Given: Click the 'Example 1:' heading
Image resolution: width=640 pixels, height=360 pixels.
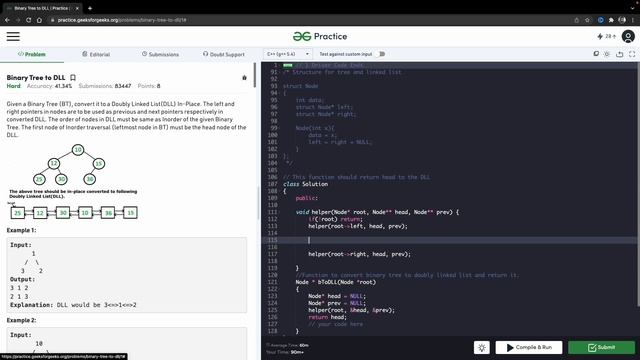Looking at the screenshot, I should point(21,230).
